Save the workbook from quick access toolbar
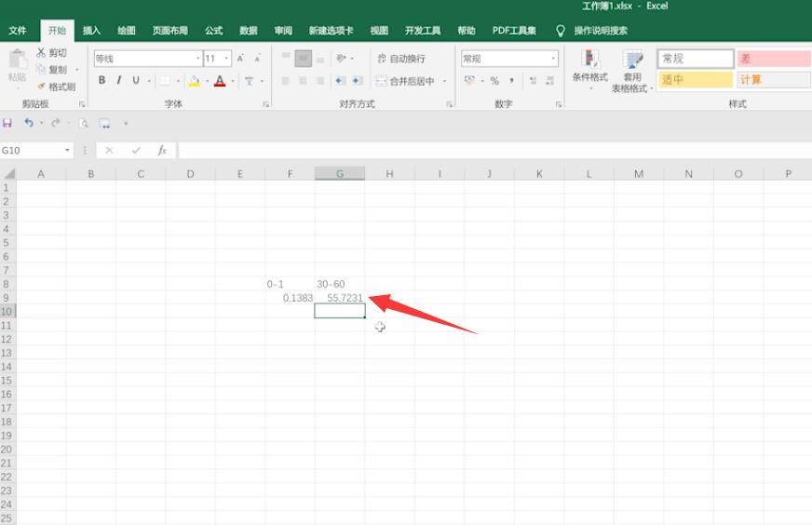The image size is (812, 525). point(7,123)
